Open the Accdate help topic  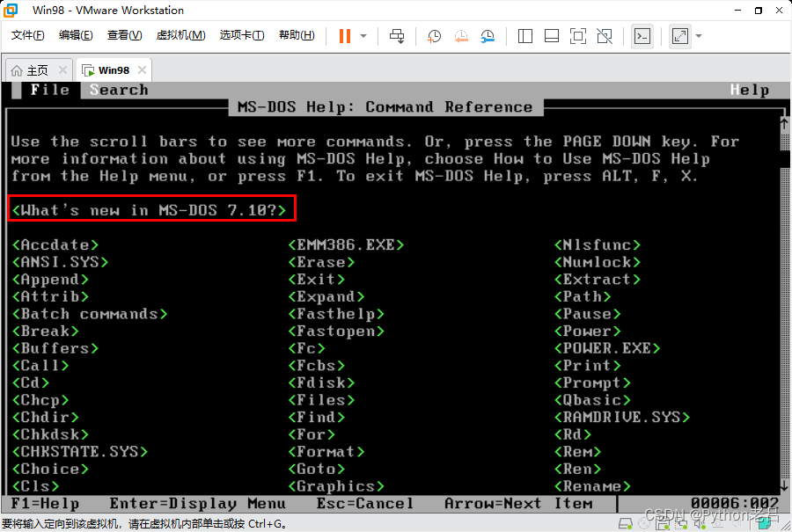click(x=55, y=244)
